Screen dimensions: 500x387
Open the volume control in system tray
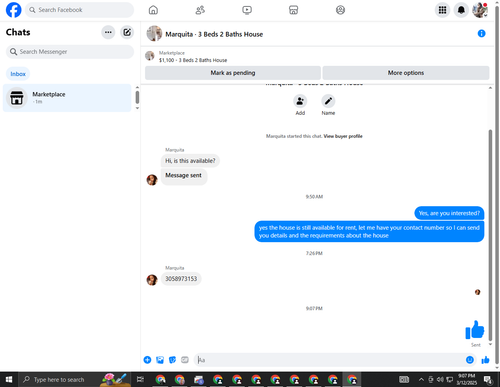pyautogui.click(x=440, y=379)
